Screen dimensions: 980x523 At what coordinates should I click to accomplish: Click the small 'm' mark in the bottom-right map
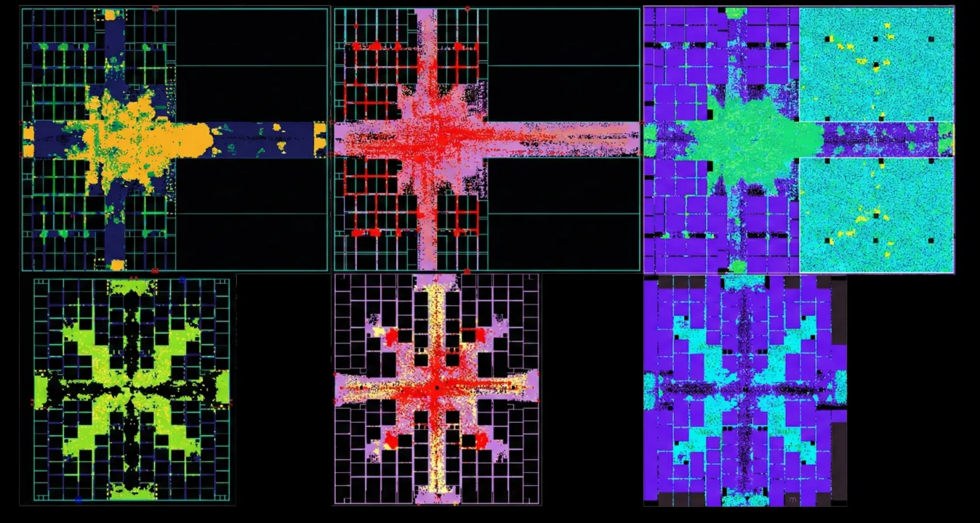(792, 500)
